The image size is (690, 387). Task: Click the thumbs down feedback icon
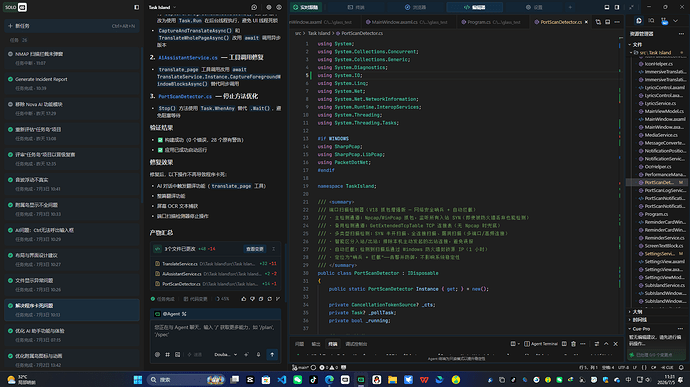(252, 299)
